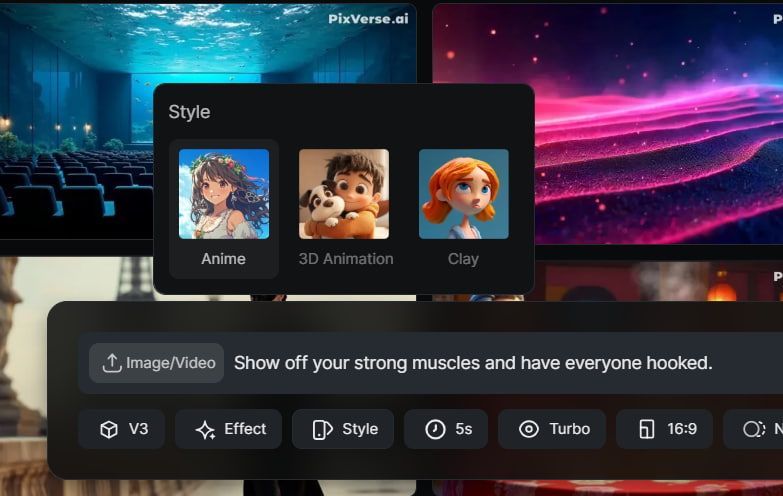Viewport: 783px width, 496px height.
Task: Click the 3D Animation text label
Action: [x=346, y=259]
